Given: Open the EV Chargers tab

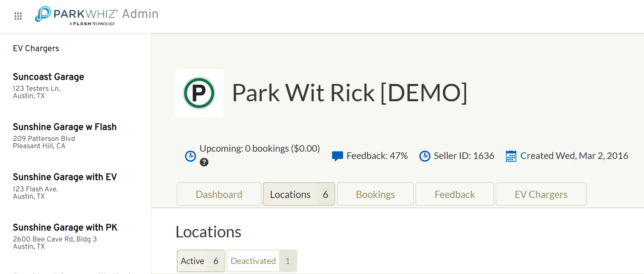Looking at the screenshot, I should tap(541, 194).
